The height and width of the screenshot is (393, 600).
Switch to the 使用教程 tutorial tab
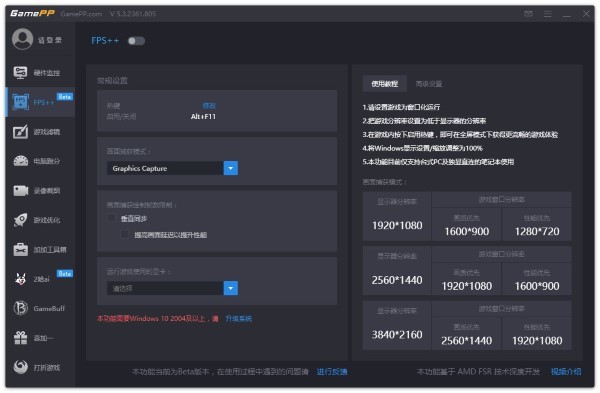pyautogui.click(x=385, y=84)
